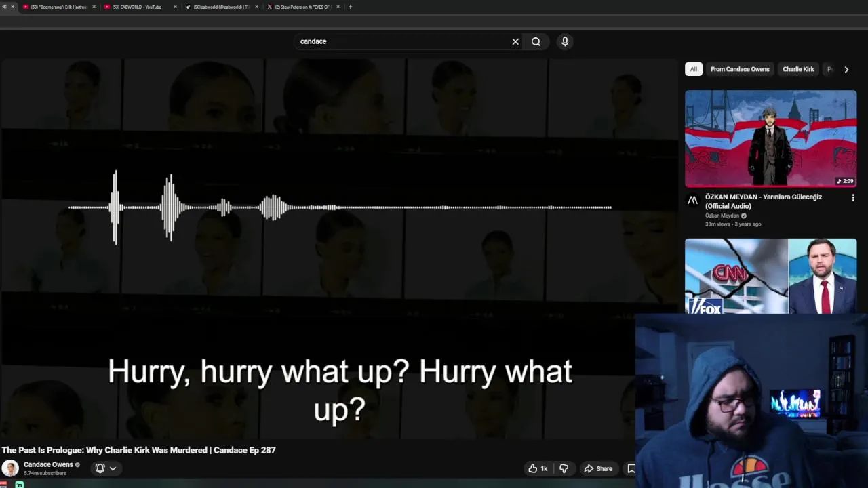Open the subscription notification bell dropdown
868x488 pixels.
106,468
